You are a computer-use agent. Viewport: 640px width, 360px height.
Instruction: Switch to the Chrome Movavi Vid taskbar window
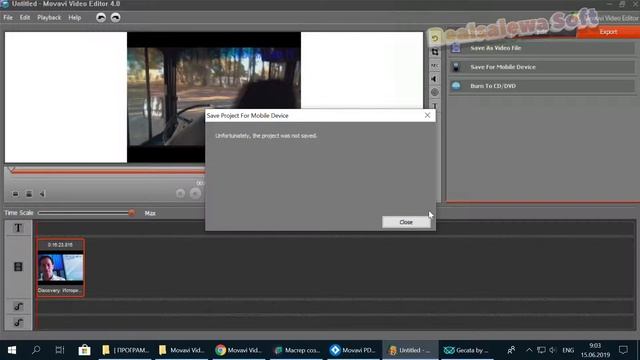coord(238,350)
